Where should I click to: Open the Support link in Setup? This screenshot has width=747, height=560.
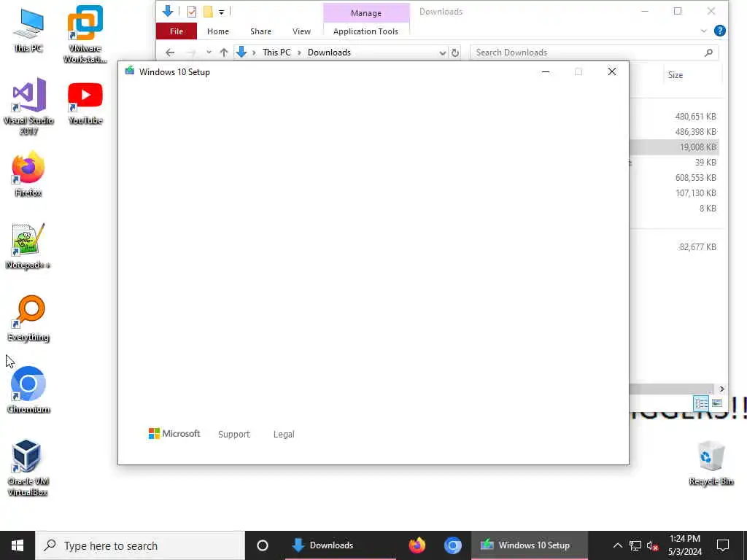[x=234, y=435]
